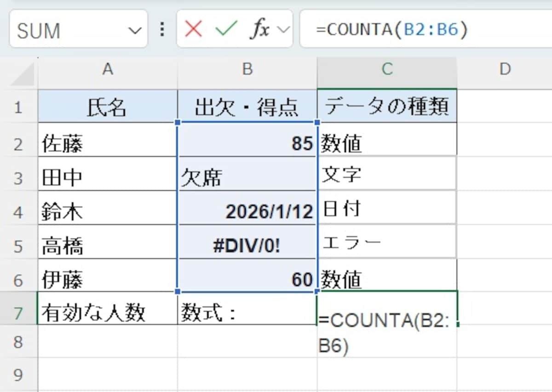Click the cell with date 2026/1/12
552x392 pixels.
pos(247,208)
